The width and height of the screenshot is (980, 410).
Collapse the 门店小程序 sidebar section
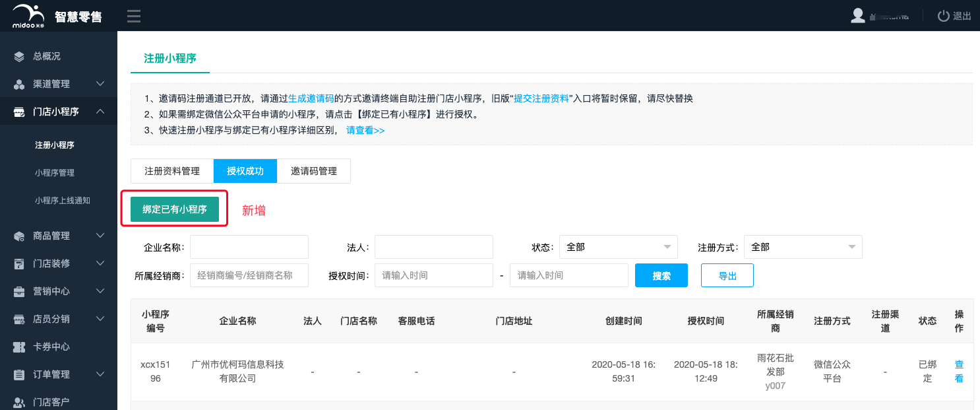tap(100, 112)
